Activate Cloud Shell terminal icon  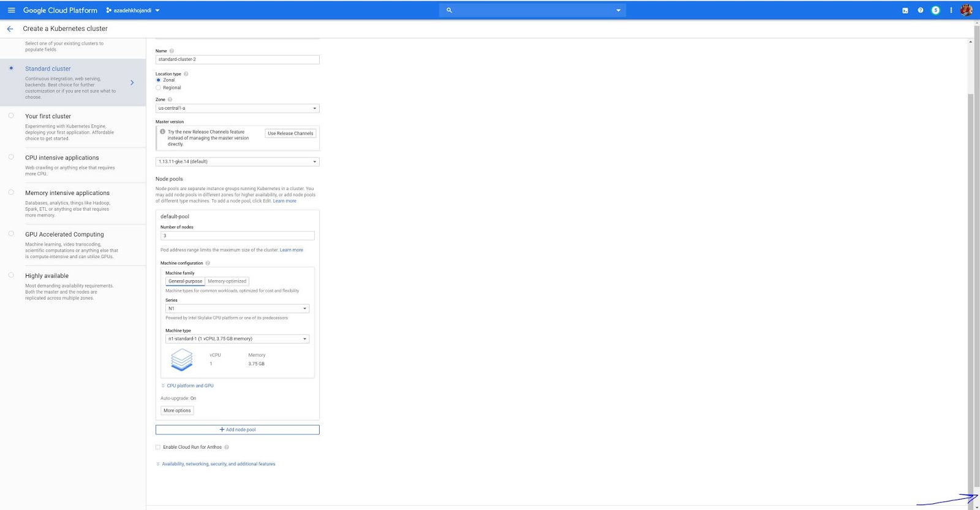[905, 10]
